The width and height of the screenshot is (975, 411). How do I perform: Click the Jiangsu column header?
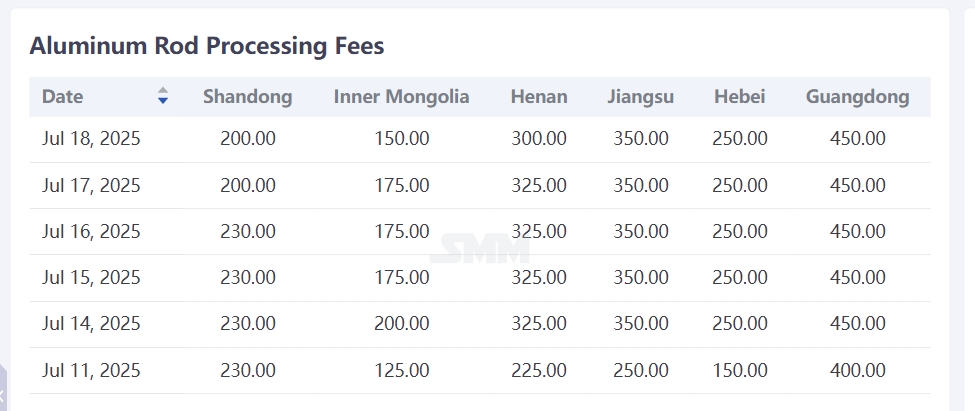(640, 96)
